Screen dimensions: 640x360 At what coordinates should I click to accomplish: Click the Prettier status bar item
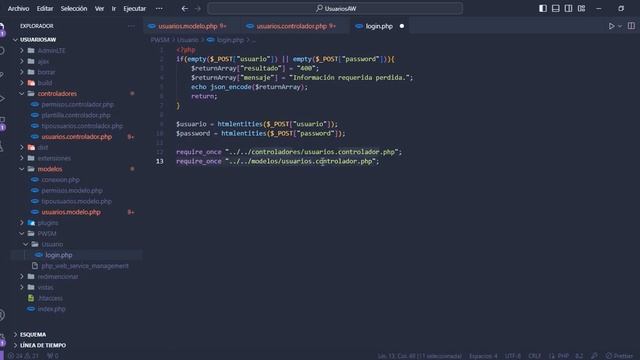(619, 356)
